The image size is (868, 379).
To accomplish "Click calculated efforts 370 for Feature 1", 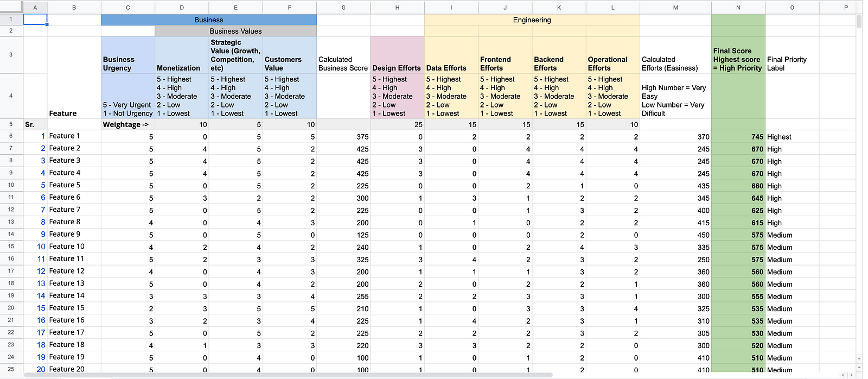I will (675, 137).
